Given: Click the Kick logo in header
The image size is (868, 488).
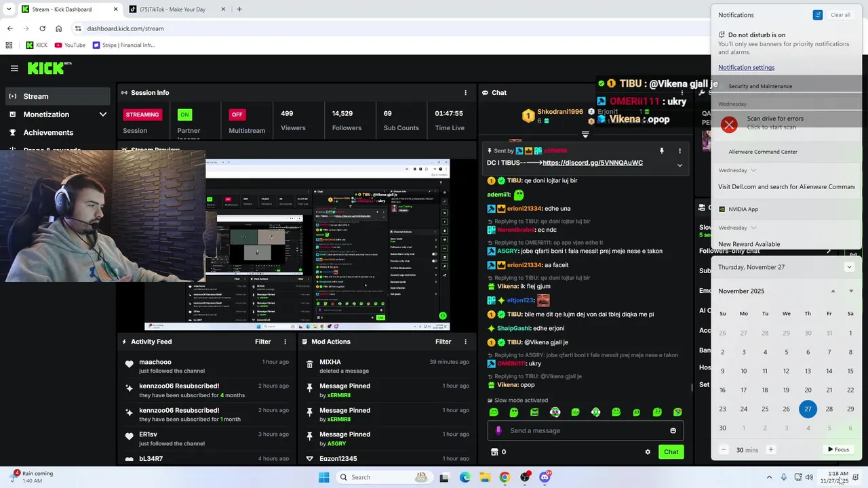Looking at the screenshot, I should tap(49, 68).
